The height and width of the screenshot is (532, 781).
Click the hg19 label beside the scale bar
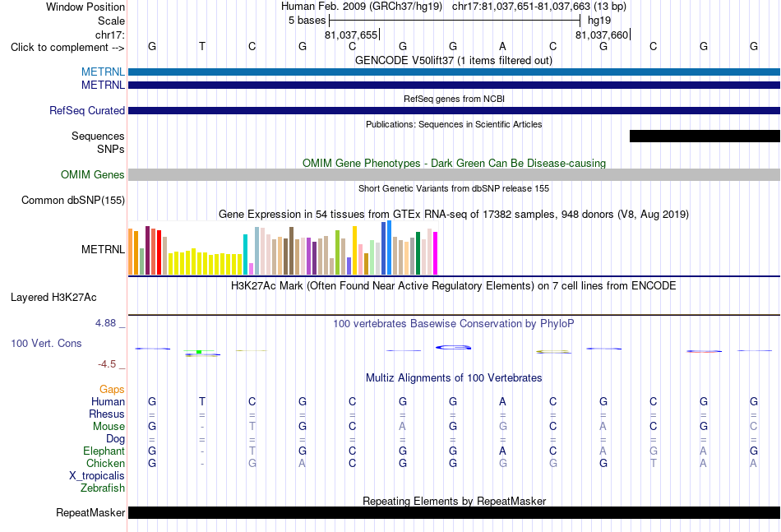[x=599, y=21]
